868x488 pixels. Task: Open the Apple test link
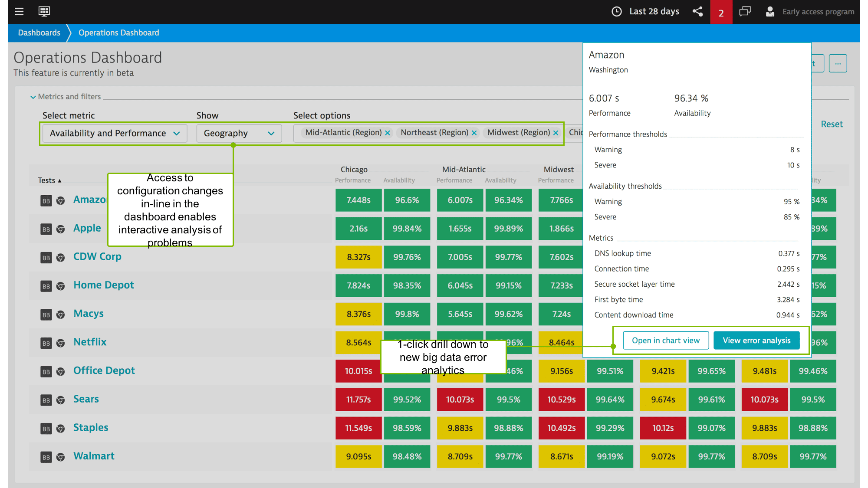click(87, 228)
